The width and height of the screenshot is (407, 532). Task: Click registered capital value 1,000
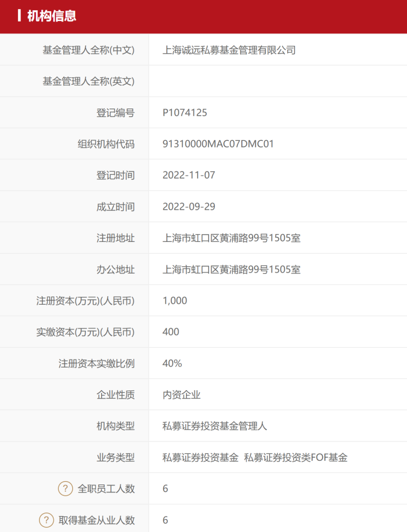pyautogui.click(x=175, y=301)
